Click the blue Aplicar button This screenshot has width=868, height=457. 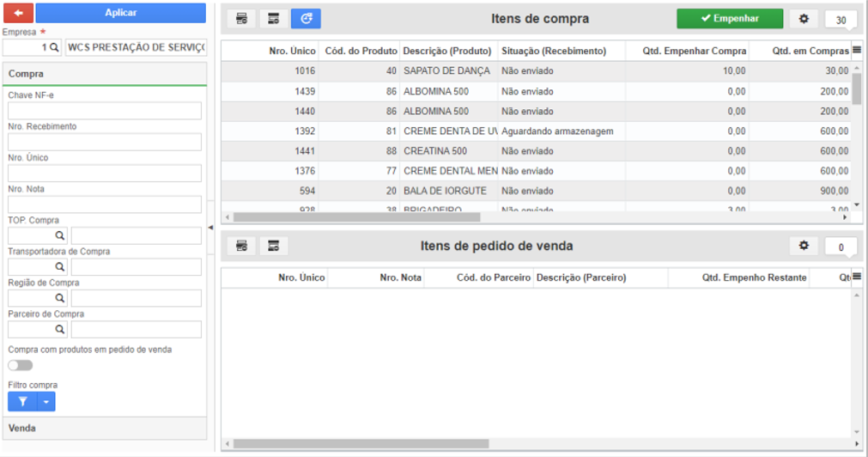pos(121,13)
